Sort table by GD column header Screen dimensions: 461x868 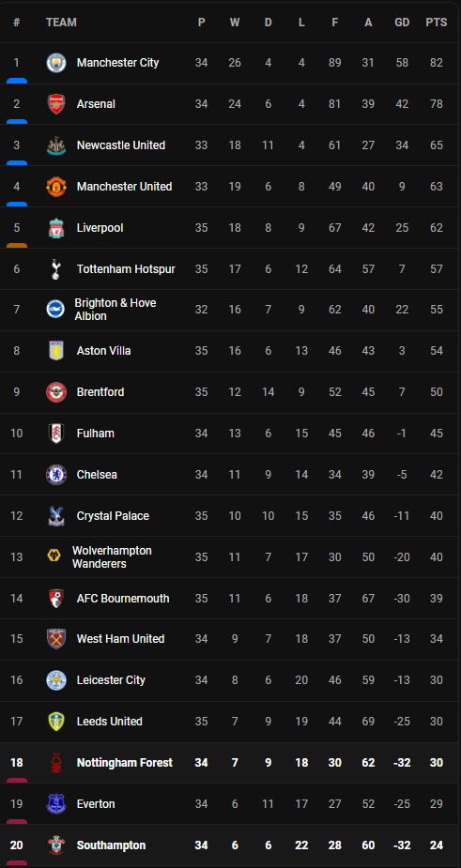point(402,23)
